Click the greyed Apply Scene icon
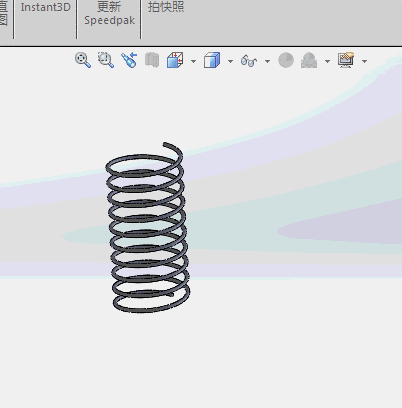Screen dimensions: 402x408 point(309,61)
